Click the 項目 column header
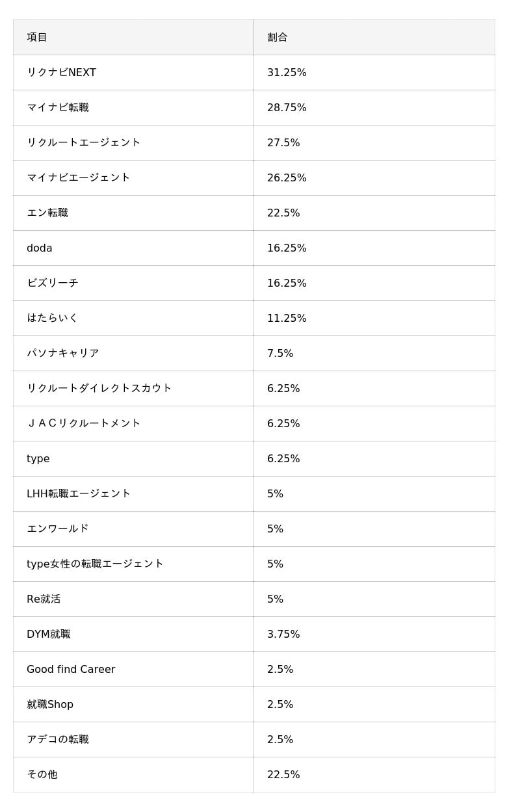 37,37
